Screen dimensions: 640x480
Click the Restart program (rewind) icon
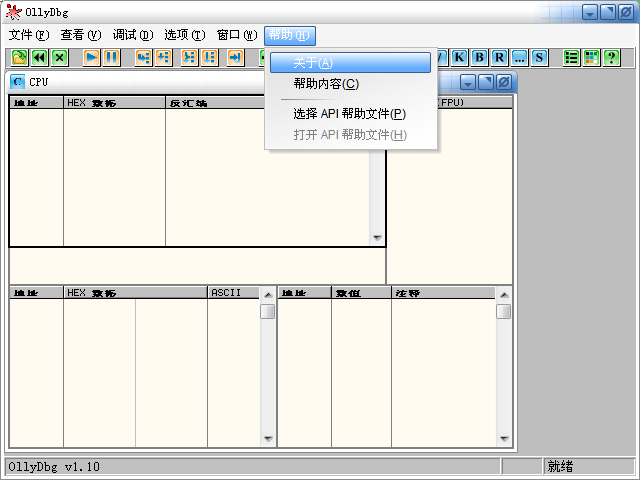(x=40, y=58)
